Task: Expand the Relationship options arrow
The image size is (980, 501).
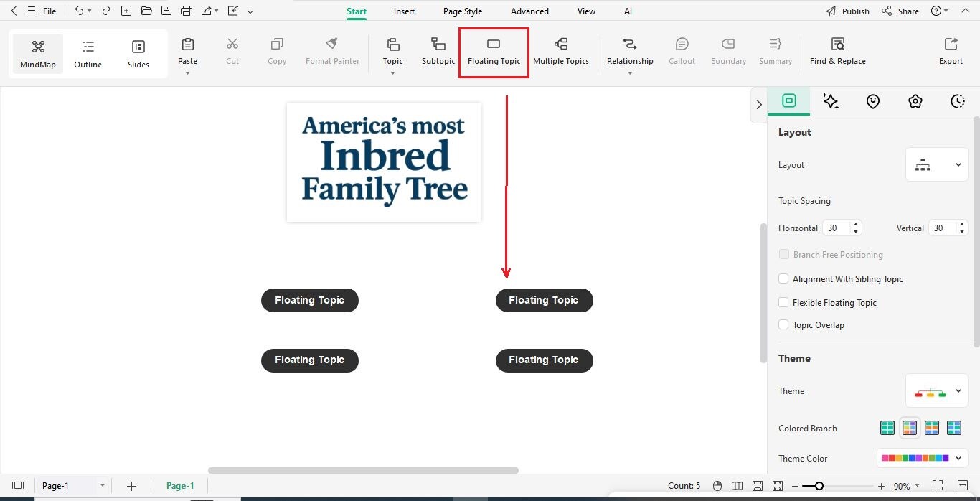Action: [630, 73]
